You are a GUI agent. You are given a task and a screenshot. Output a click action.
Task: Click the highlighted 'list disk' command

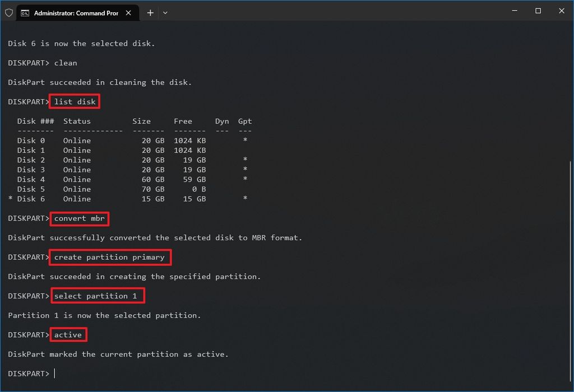point(75,101)
